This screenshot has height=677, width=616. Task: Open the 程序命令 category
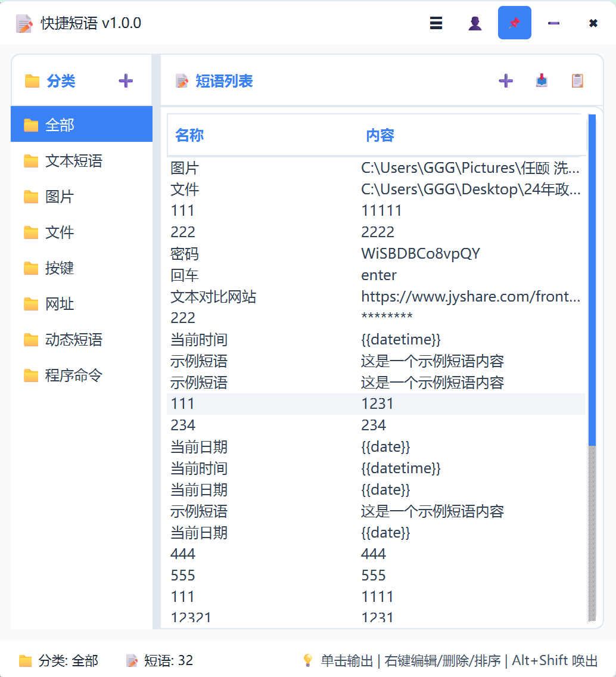click(82, 375)
